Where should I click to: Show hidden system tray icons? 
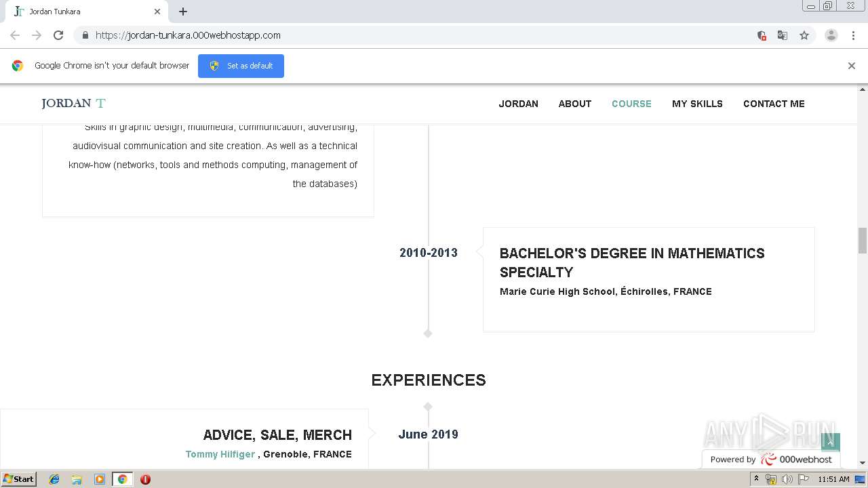[756, 479]
